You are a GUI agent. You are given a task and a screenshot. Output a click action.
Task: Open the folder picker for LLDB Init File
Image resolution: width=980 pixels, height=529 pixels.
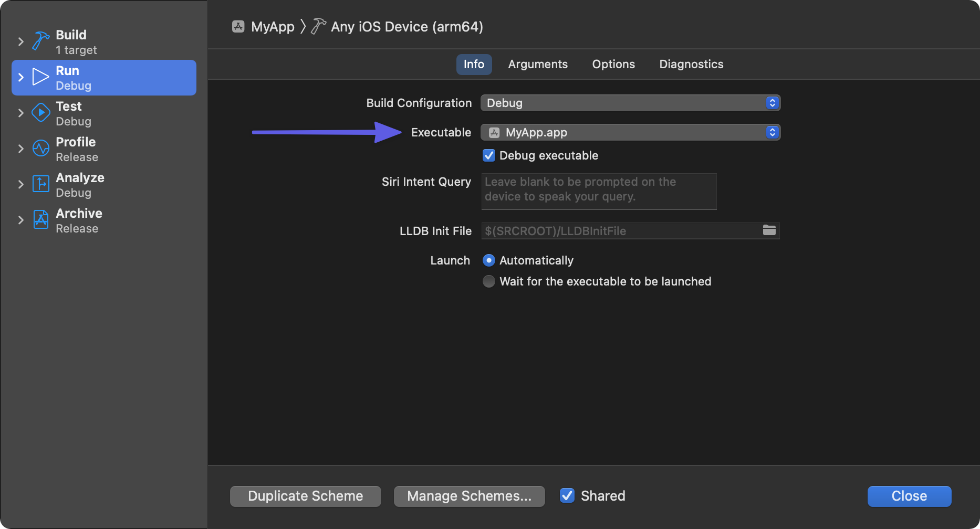[769, 230]
